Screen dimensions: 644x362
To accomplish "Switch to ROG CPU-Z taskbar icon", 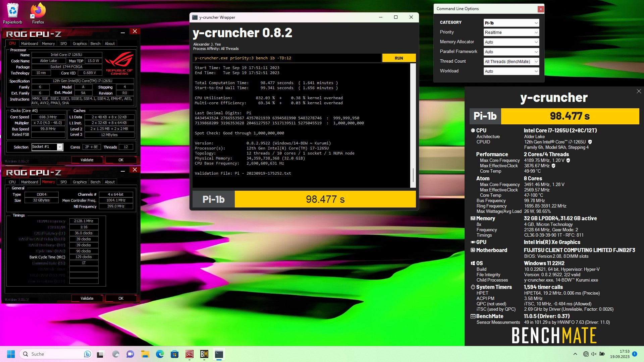I will 189,354.
